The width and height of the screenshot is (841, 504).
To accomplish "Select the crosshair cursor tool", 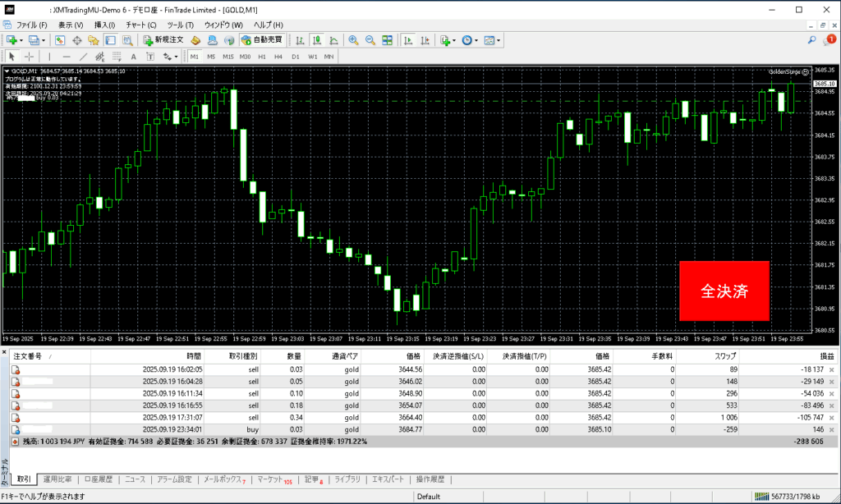I will (x=30, y=57).
